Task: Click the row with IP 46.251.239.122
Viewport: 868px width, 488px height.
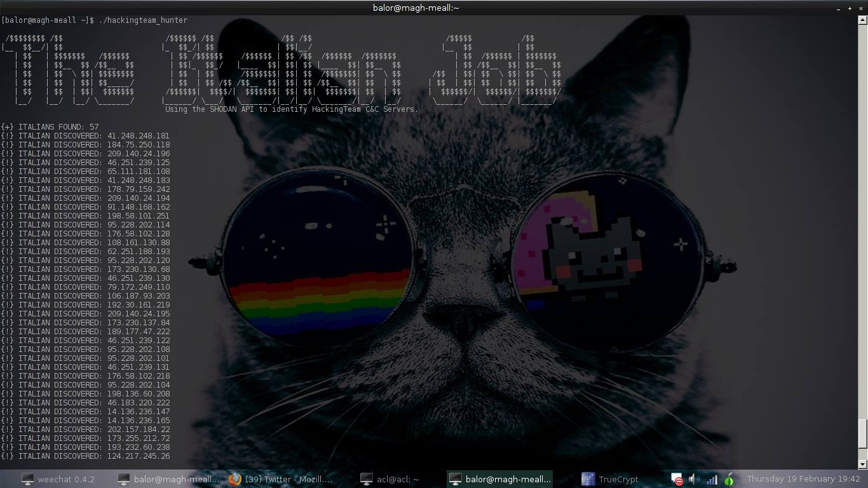Action: [85, 341]
